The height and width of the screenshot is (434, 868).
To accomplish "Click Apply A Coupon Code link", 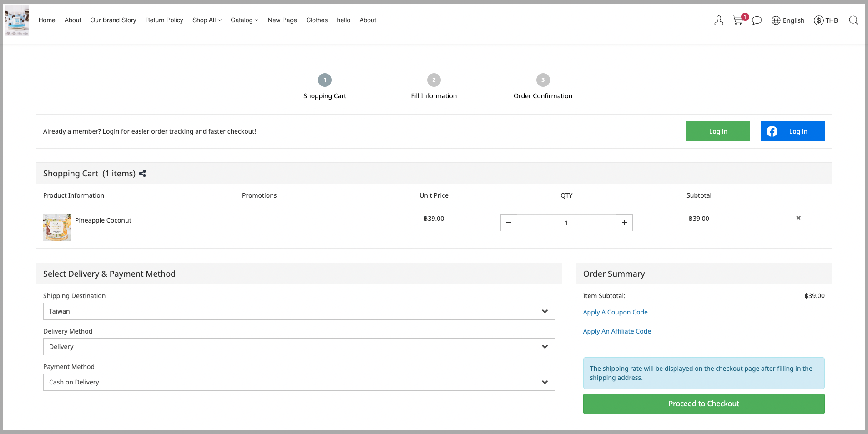I will click(x=615, y=312).
